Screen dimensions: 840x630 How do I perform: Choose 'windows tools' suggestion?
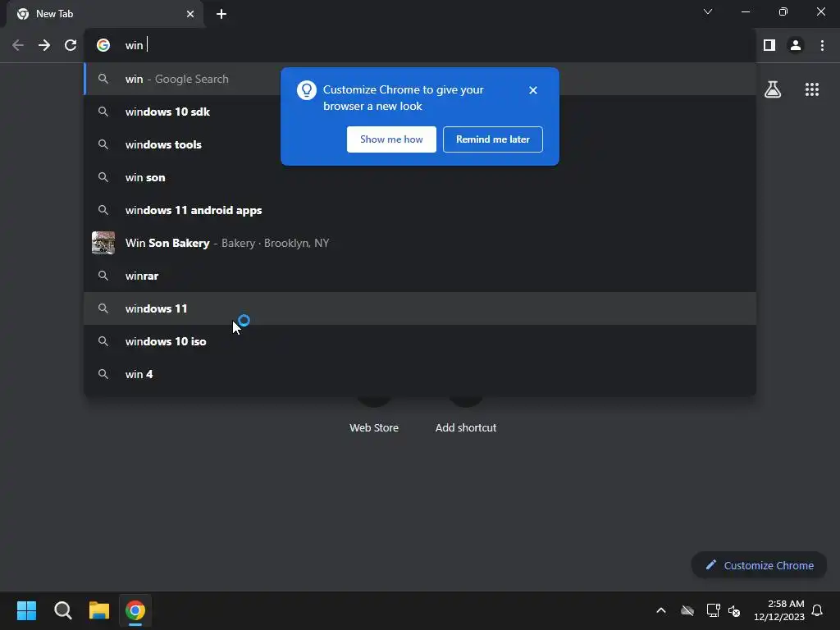(x=420, y=144)
